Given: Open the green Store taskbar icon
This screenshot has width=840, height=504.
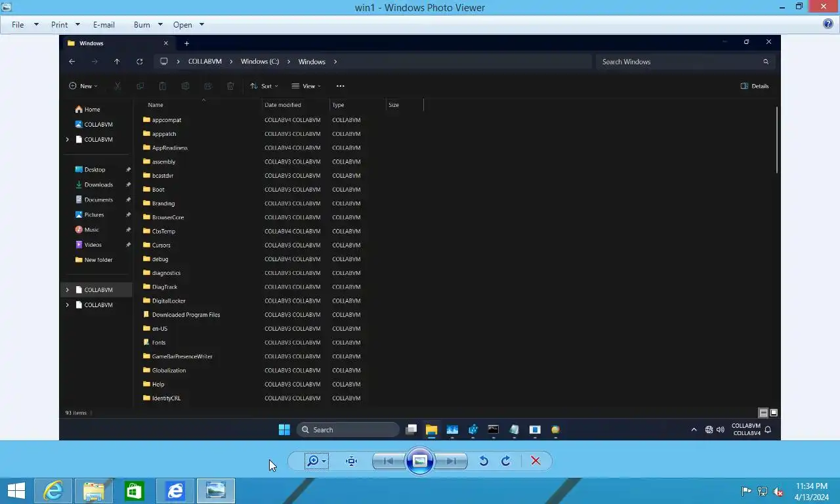Looking at the screenshot, I should pos(135,491).
